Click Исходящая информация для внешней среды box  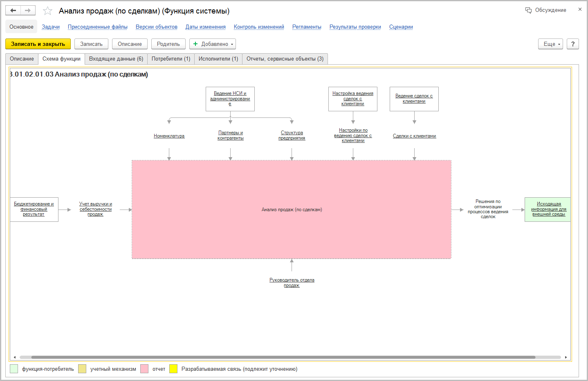[548, 209]
